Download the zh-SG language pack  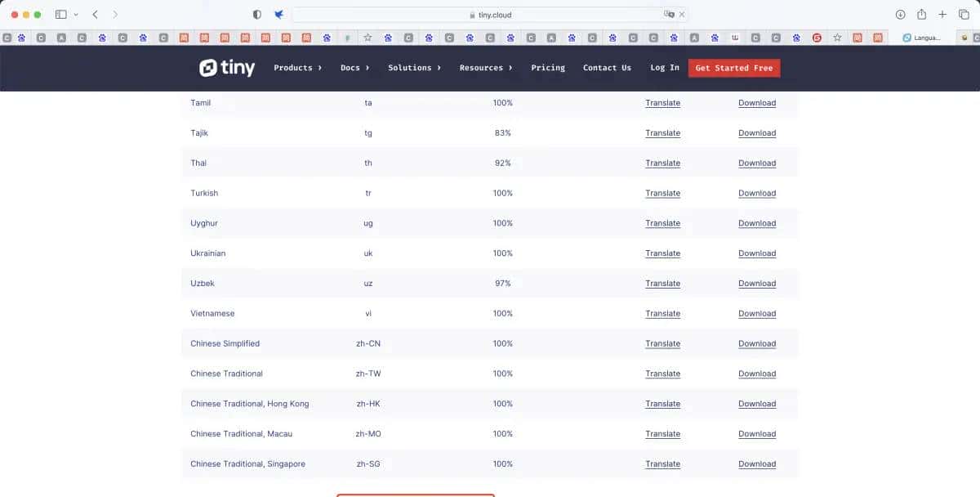pos(757,464)
